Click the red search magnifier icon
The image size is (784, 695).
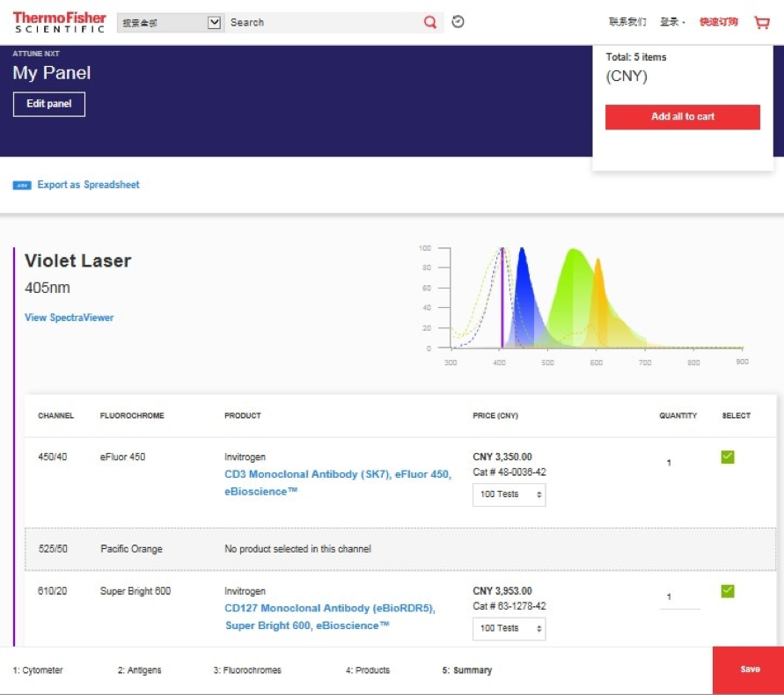pos(430,22)
